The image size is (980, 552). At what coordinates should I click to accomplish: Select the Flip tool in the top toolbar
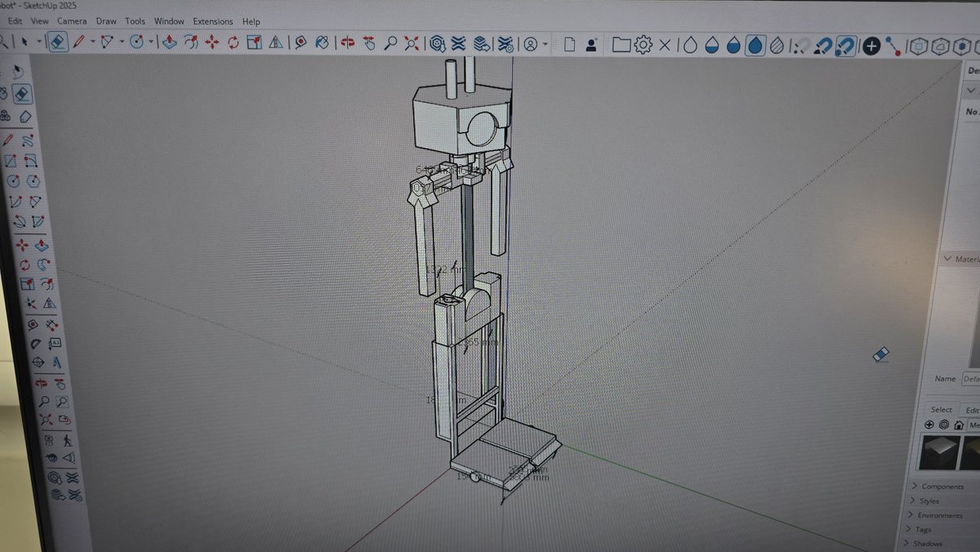(x=276, y=42)
